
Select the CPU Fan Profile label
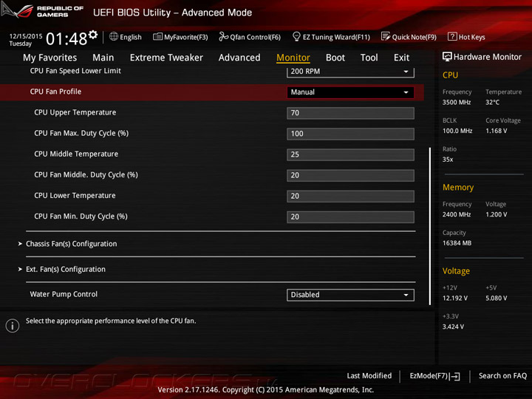pos(55,92)
